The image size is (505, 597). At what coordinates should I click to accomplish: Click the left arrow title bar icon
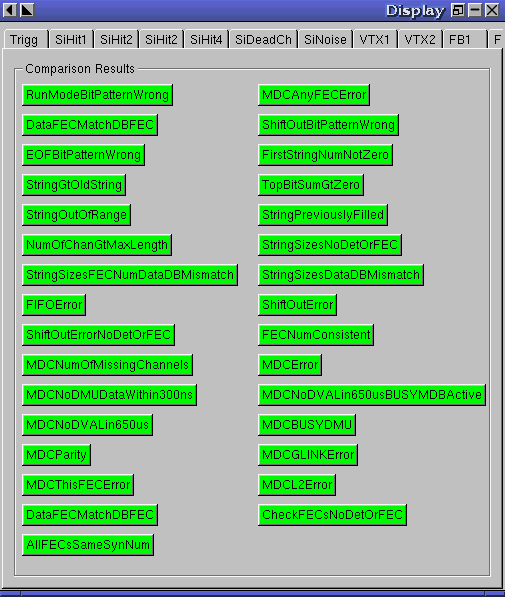click(x=10, y=10)
